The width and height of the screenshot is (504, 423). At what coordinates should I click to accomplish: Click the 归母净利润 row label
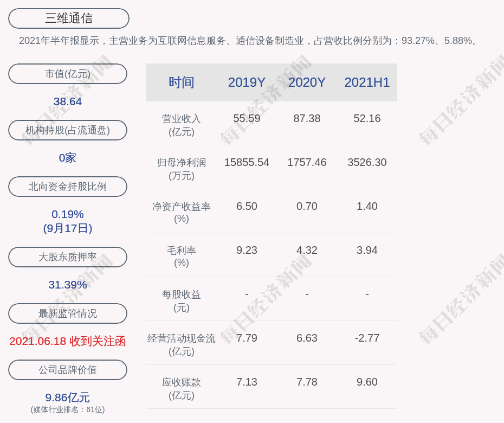click(182, 169)
